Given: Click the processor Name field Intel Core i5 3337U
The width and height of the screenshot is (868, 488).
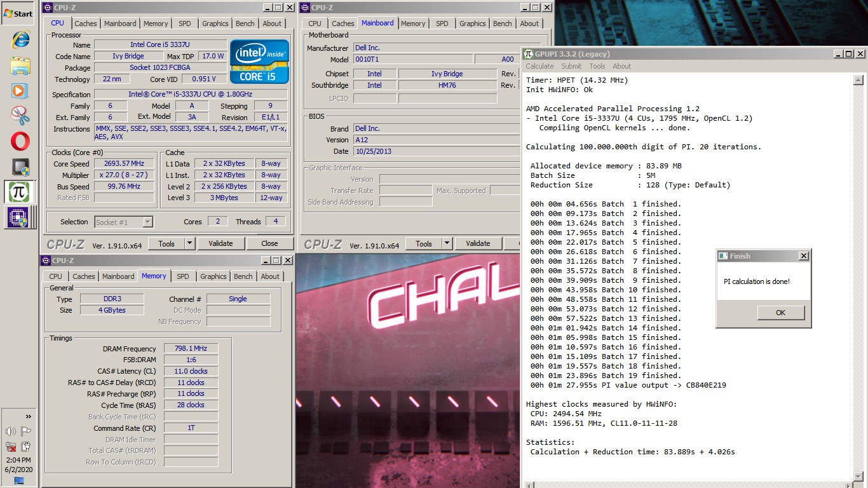Looking at the screenshot, I should pyautogui.click(x=160, y=44).
